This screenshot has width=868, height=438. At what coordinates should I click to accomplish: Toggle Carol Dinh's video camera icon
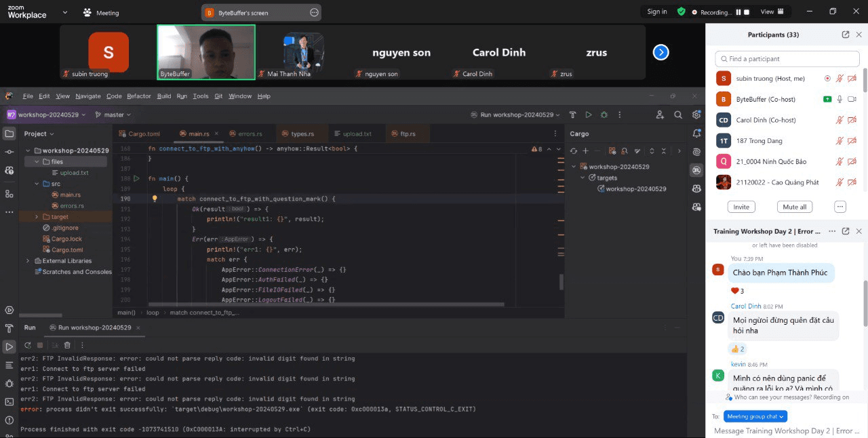click(852, 120)
